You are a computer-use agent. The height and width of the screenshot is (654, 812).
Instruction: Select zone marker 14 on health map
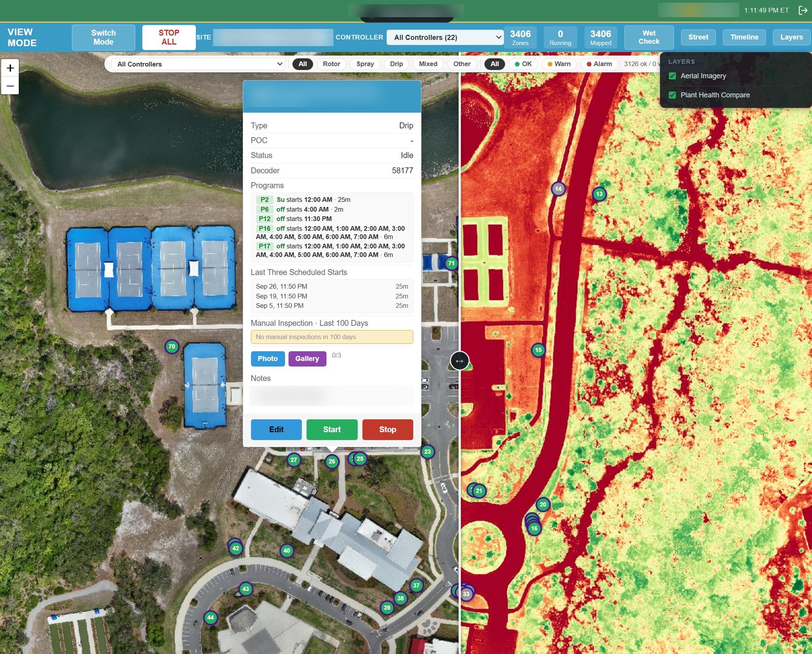pyautogui.click(x=558, y=189)
